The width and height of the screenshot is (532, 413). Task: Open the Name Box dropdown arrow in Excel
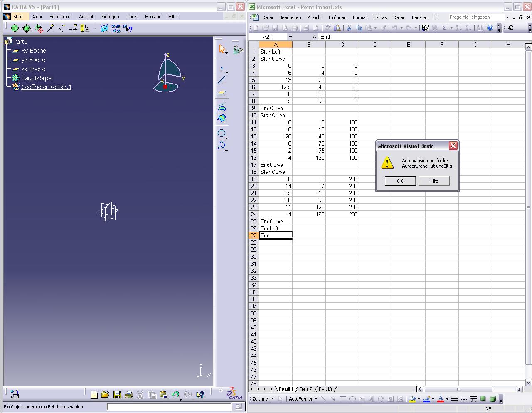(291, 37)
